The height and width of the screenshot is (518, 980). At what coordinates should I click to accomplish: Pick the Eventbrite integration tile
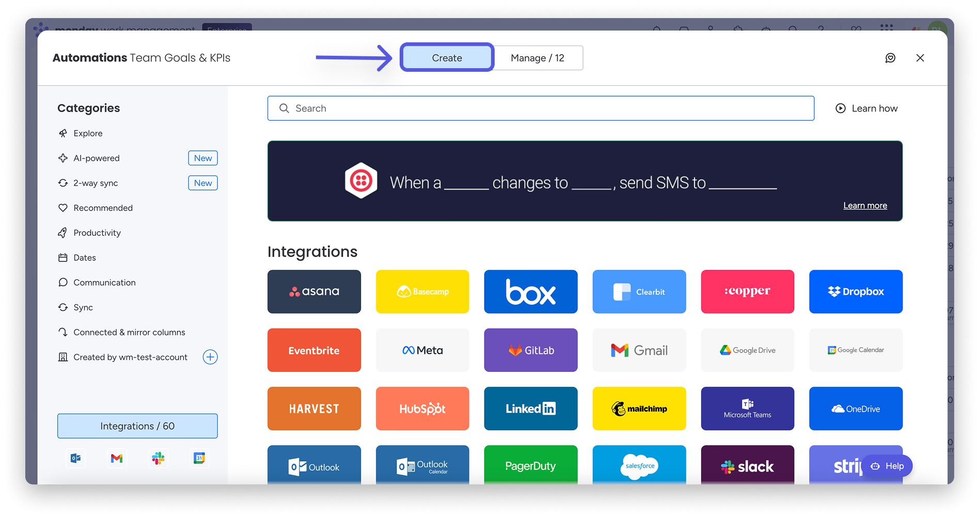[314, 350]
